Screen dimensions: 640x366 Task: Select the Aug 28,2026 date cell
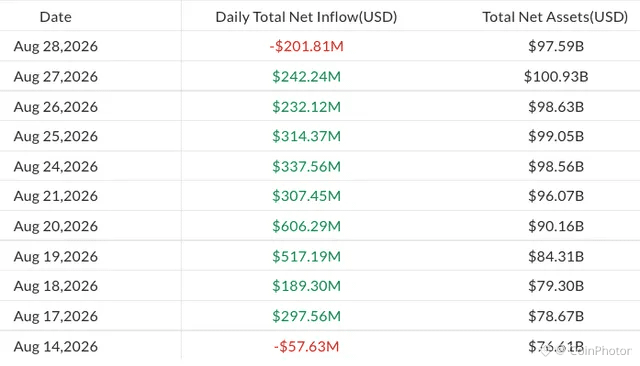56,46
